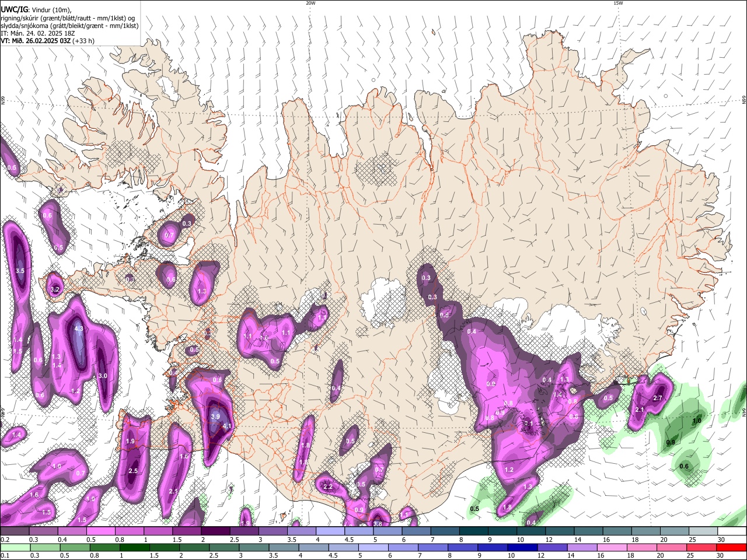The image size is (747, 560).
Task: Click the 4.3 precipitation value on map
Action: (x=79, y=329)
